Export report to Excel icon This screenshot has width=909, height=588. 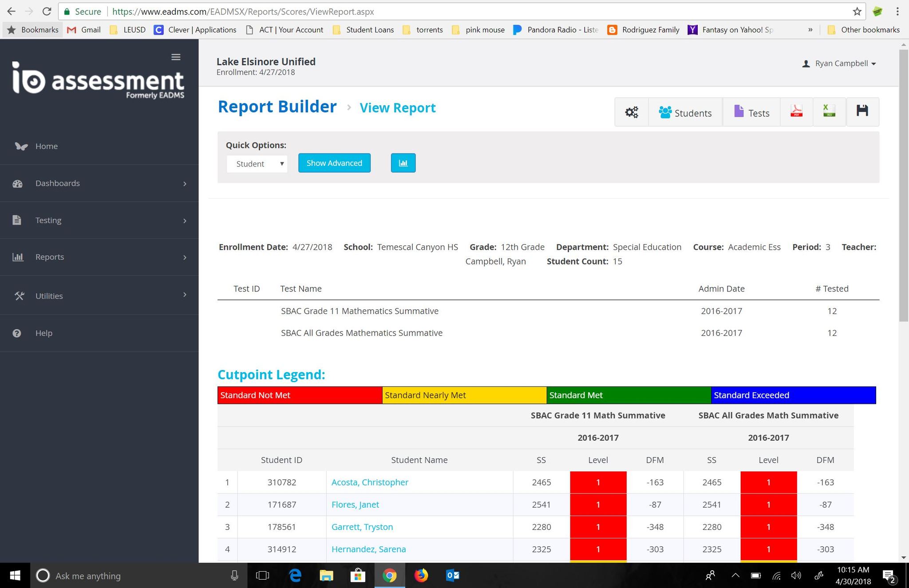pyautogui.click(x=829, y=112)
